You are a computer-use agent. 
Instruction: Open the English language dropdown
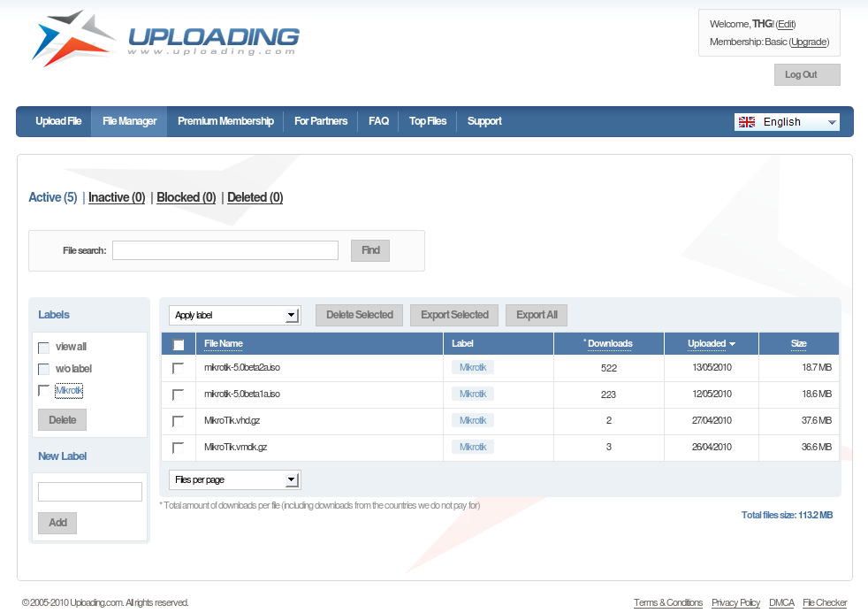click(787, 122)
